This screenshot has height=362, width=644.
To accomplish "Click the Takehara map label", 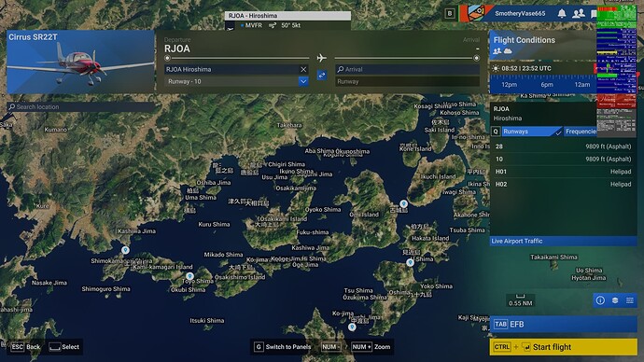I will pos(289,125).
